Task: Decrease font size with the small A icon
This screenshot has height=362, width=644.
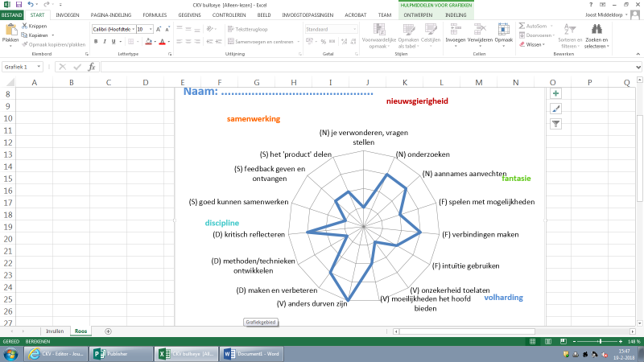Action: [x=167, y=29]
